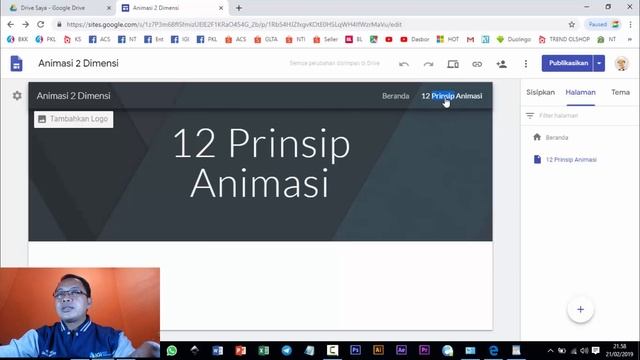Open the site settings gear icon
640x360 pixels.
[x=17, y=96]
